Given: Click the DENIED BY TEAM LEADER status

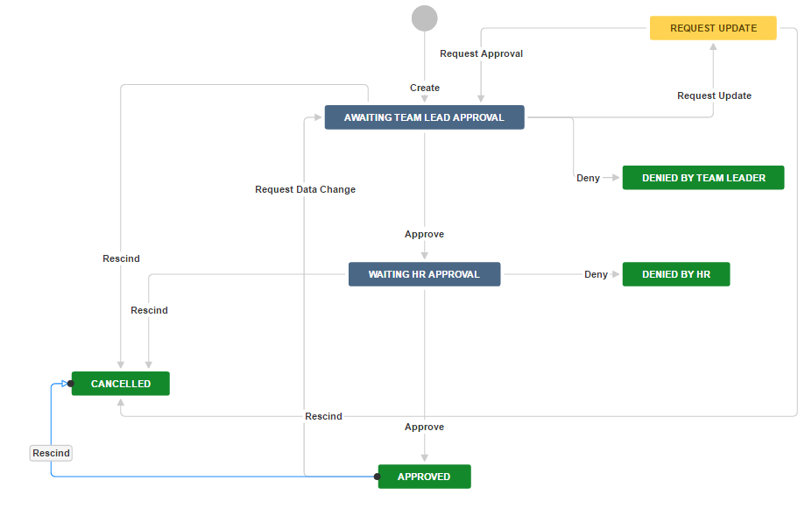Looking at the screenshot, I should pos(703,178).
